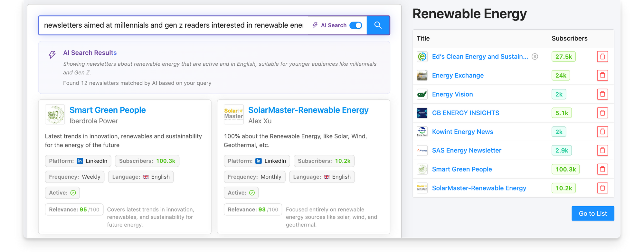Click LinkedIn icon on Smart Green People card
644x252 pixels.
tap(80, 161)
